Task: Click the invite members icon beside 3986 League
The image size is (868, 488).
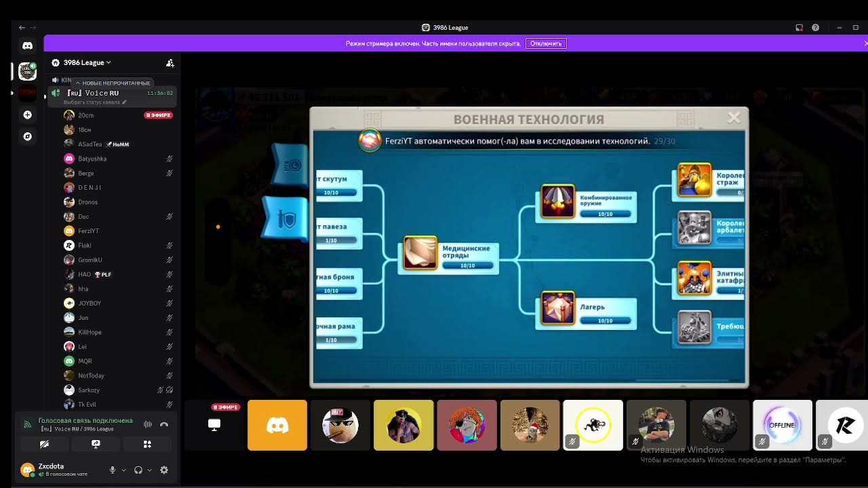Action: point(170,63)
